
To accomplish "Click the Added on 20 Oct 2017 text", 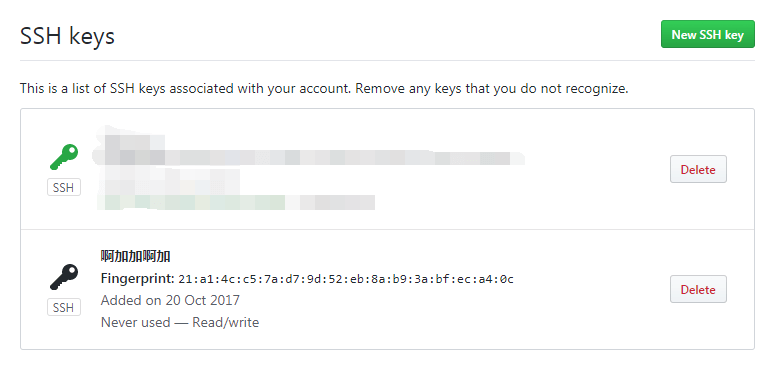I will [x=170, y=300].
